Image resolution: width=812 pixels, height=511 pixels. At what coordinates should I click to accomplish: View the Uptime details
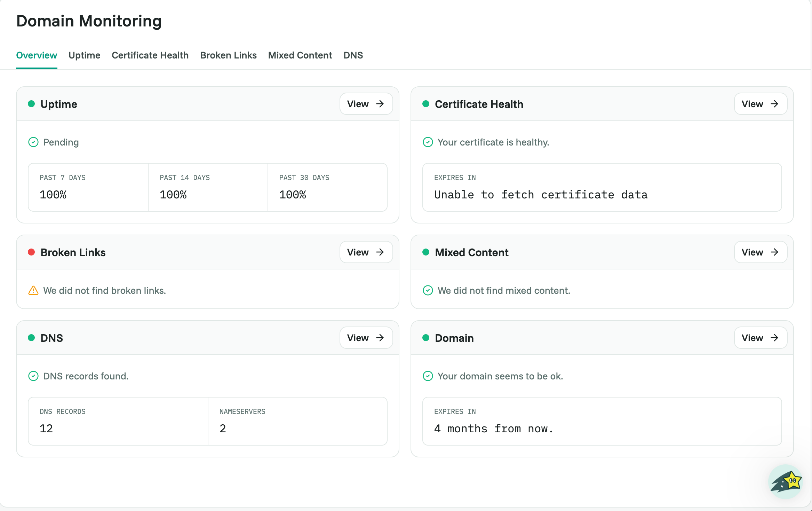tap(366, 104)
